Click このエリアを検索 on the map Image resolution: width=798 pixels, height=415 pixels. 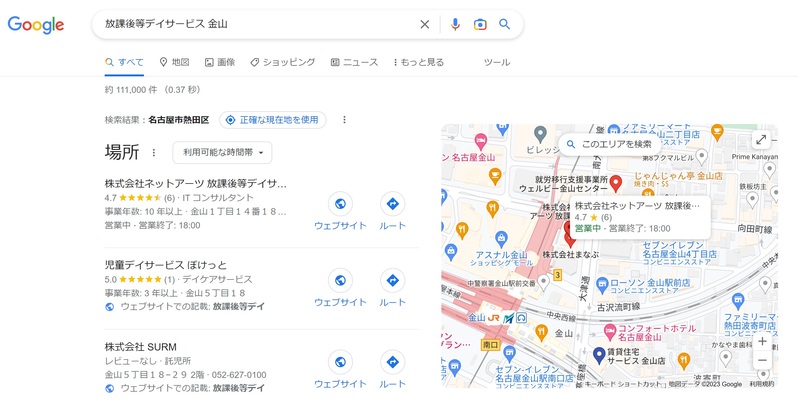(x=609, y=144)
